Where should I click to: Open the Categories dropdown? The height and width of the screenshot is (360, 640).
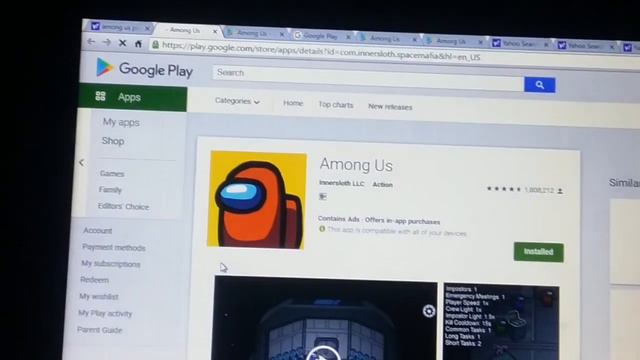coord(237,101)
